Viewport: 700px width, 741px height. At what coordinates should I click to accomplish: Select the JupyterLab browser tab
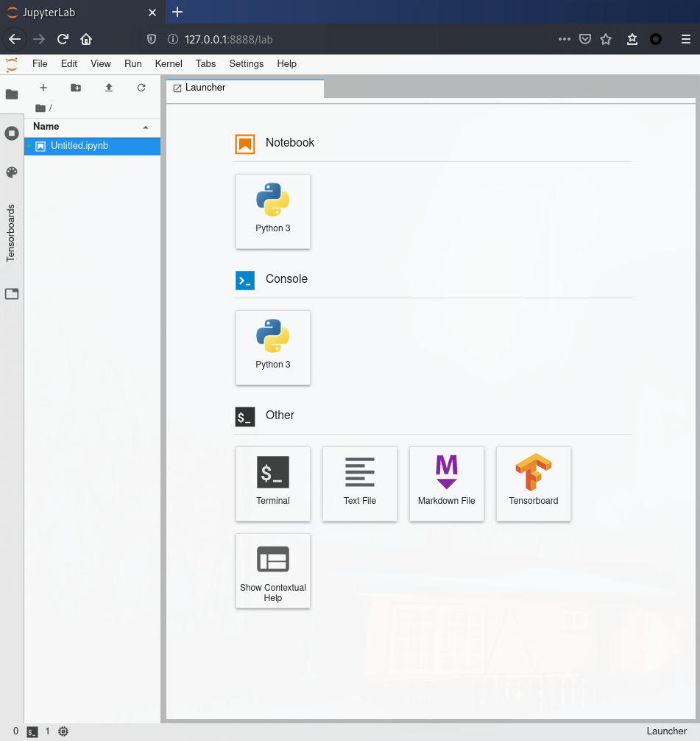pos(82,13)
